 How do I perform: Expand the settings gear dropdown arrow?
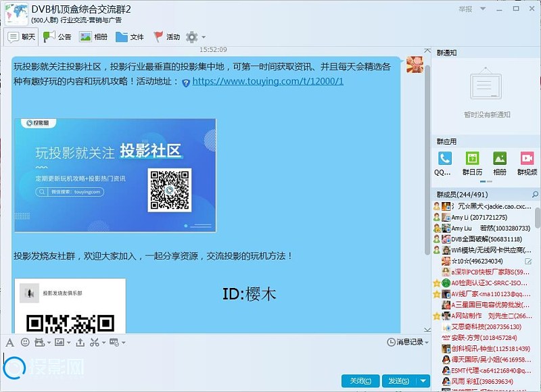(204, 37)
